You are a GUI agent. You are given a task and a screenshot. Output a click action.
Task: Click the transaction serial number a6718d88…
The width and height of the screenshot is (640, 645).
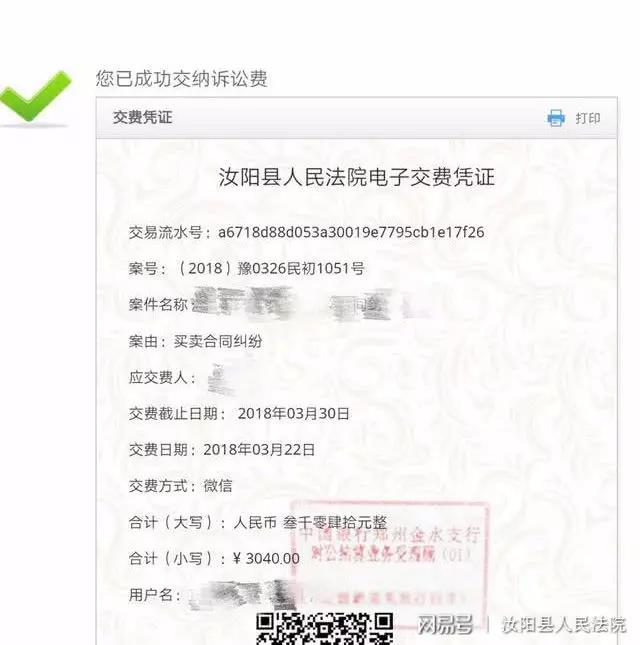click(x=351, y=232)
